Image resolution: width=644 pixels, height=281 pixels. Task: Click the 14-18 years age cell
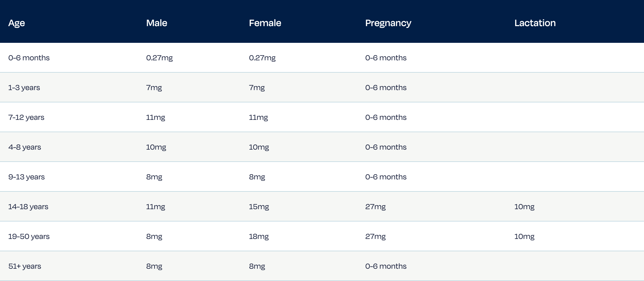point(28,207)
